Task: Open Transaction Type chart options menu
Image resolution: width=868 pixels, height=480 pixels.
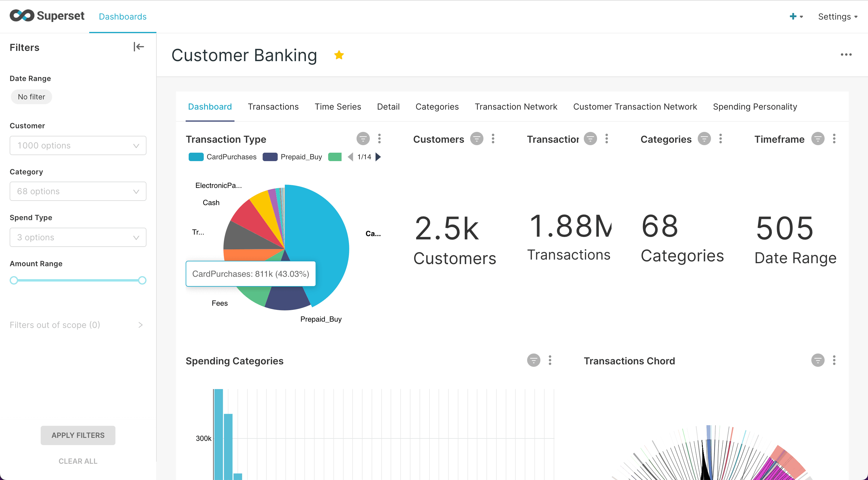Action: coord(379,139)
